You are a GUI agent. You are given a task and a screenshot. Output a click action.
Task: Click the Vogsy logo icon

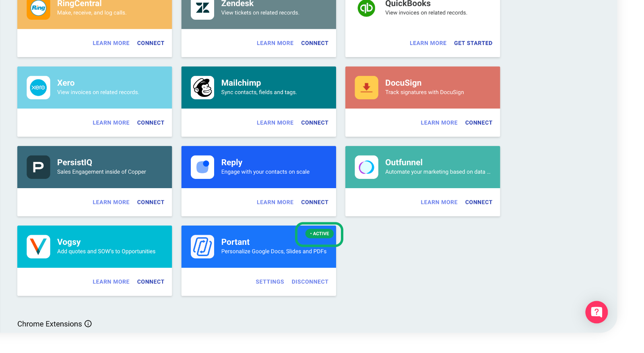click(x=38, y=246)
